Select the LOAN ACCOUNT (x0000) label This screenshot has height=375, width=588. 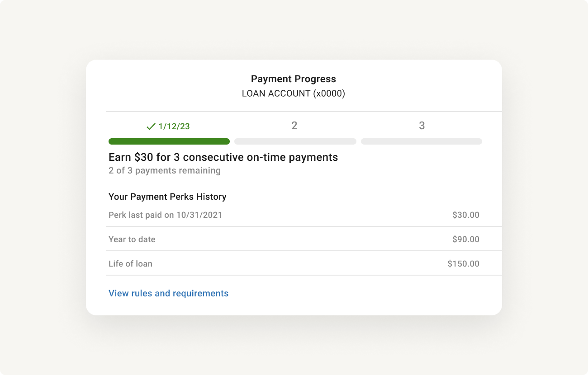tap(293, 94)
